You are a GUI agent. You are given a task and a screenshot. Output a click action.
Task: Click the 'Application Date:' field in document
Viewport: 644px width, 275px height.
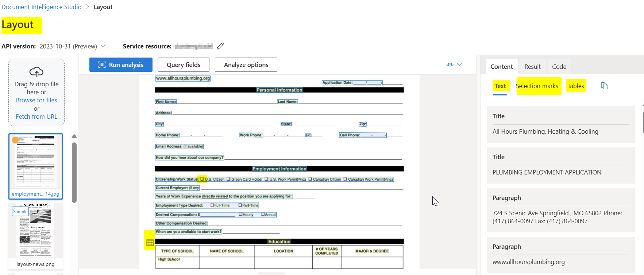(x=352, y=83)
